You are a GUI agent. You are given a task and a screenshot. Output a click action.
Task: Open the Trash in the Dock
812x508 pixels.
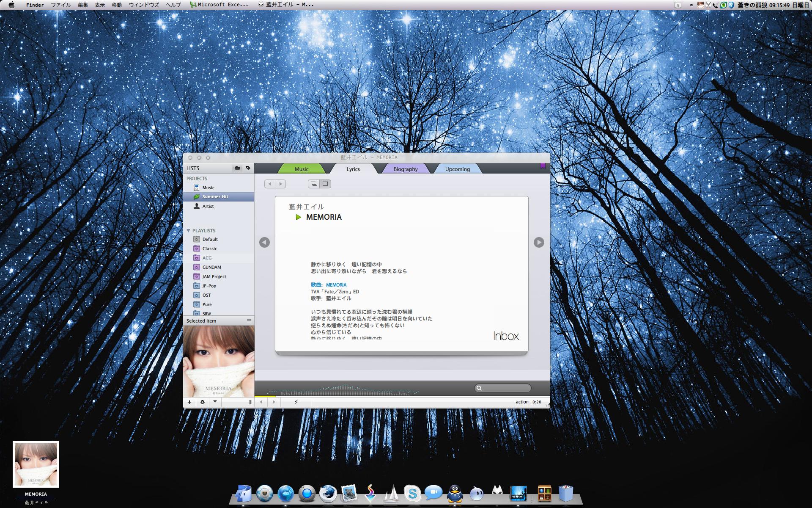pyautogui.click(x=566, y=494)
